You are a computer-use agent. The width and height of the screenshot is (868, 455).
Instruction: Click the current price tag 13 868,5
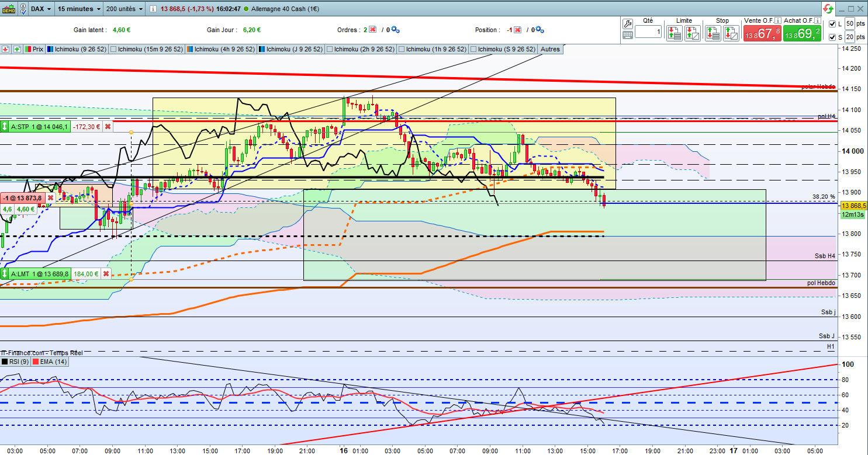coord(853,206)
